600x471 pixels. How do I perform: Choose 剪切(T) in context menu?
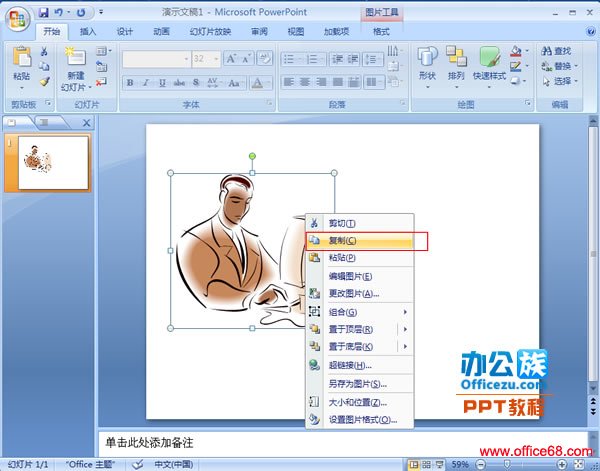point(360,223)
